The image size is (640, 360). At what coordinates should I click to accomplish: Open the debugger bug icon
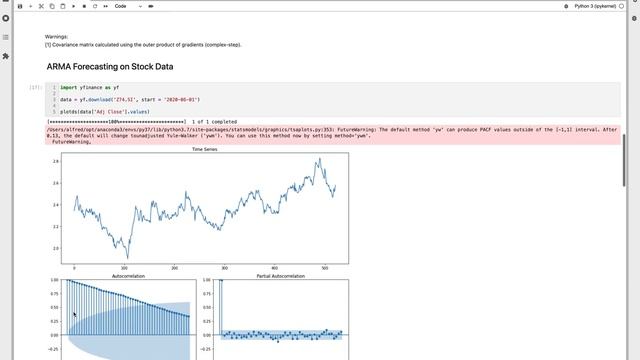[x=566, y=6]
